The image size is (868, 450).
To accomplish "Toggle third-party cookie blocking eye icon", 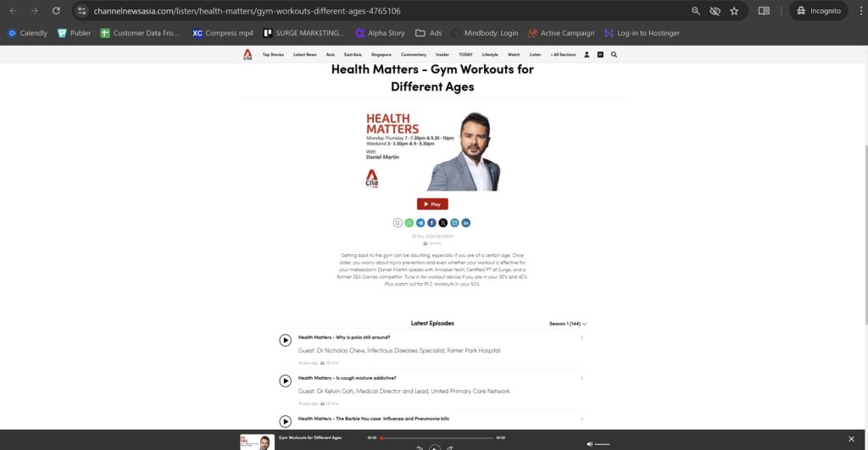I will 715,11.
